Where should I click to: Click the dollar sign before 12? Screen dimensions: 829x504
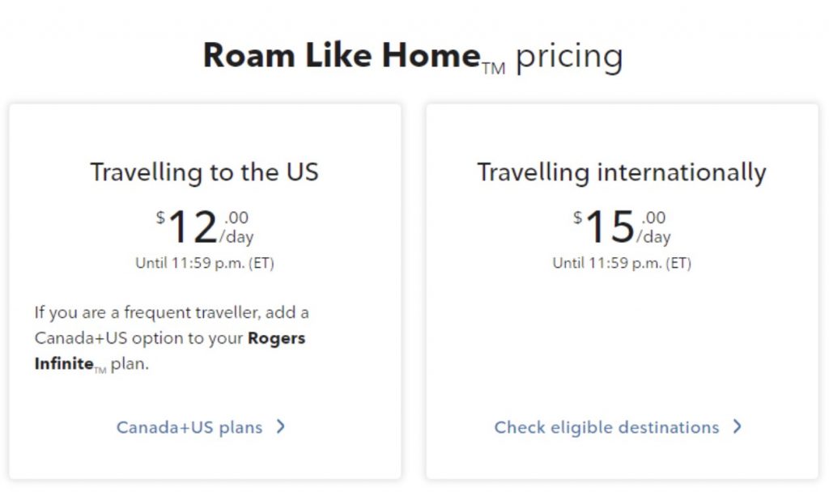click(x=161, y=218)
